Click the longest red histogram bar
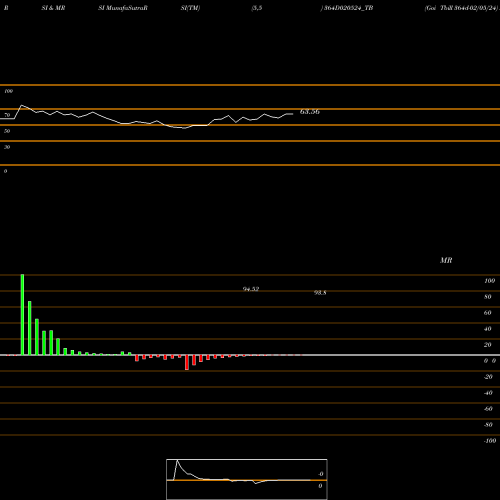This screenshot has width=500, height=500. coord(187,362)
